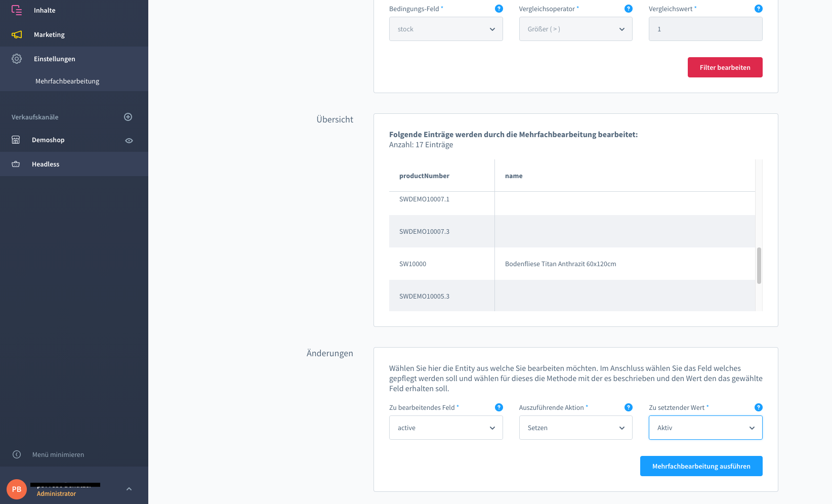This screenshot has height=504, width=832.
Task: Open the 'Zu bearbeitendes Feld' active dropdown
Action: (x=445, y=428)
